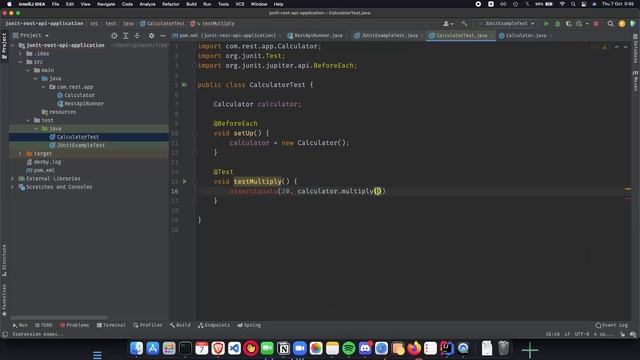This screenshot has height=360, width=640.
Task: Open the Analyze menu
Action: [147, 4]
